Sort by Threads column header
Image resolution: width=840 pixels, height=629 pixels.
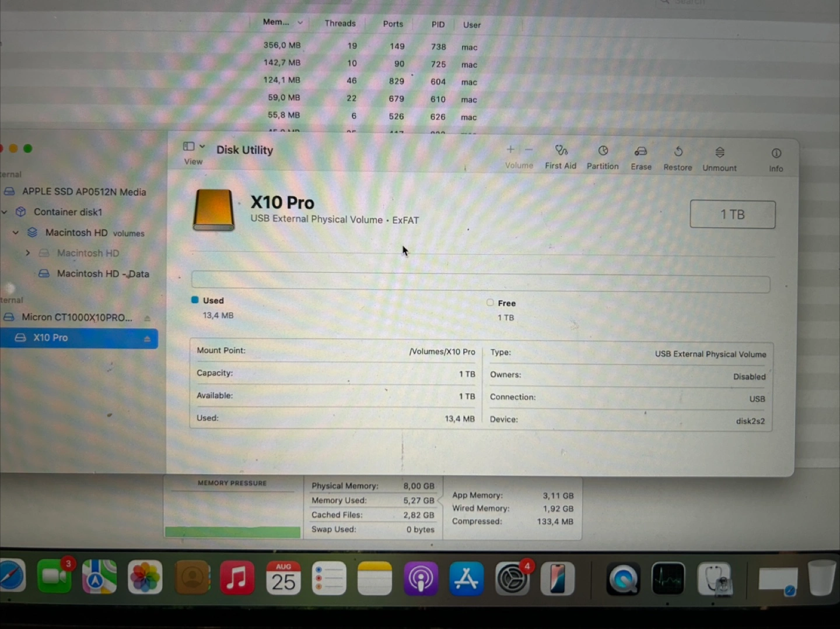pos(339,23)
